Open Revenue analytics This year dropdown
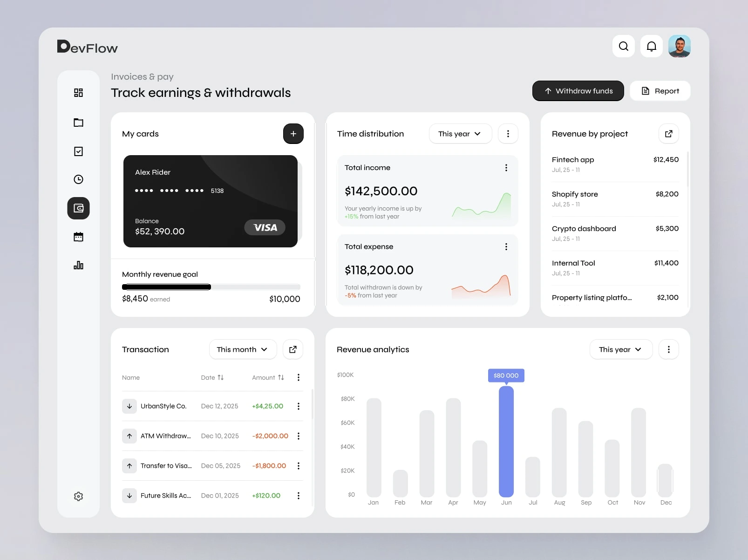Viewport: 748px width, 560px height. 621,349
